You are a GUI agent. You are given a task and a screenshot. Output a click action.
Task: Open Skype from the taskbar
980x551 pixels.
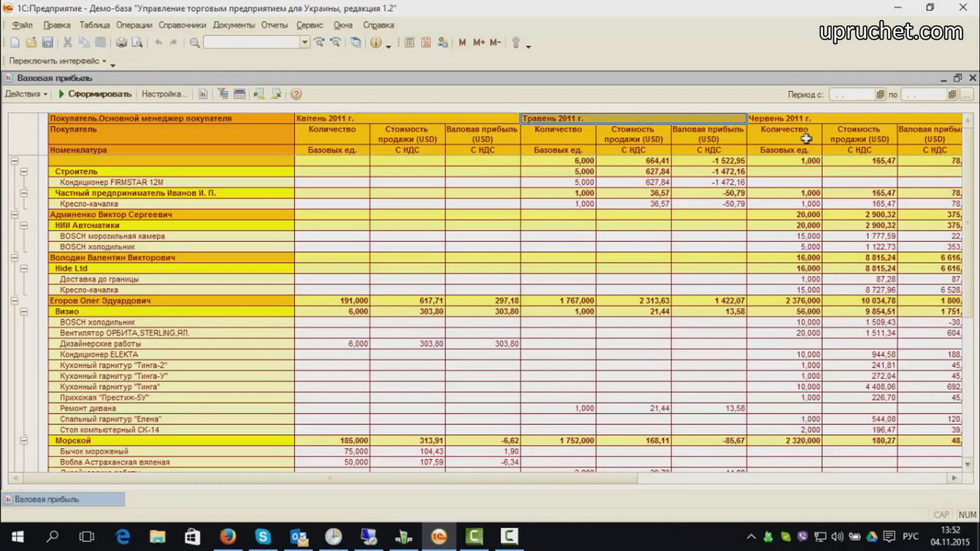click(x=263, y=537)
